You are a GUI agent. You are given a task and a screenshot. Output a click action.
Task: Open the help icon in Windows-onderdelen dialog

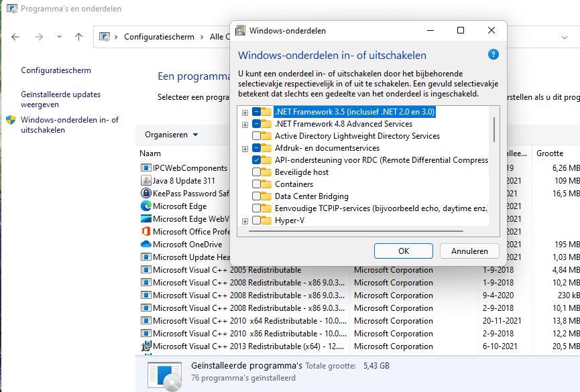click(x=493, y=55)
